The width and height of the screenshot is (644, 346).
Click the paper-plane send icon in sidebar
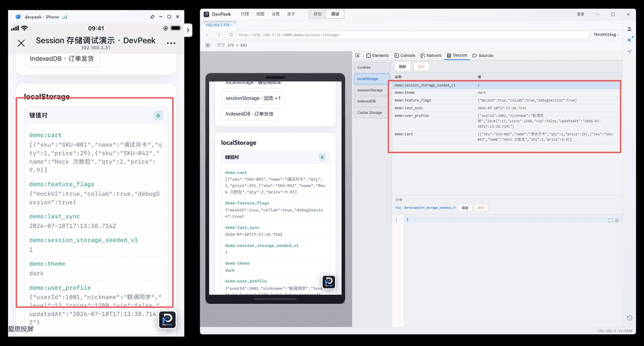click(x=630, y=51)
